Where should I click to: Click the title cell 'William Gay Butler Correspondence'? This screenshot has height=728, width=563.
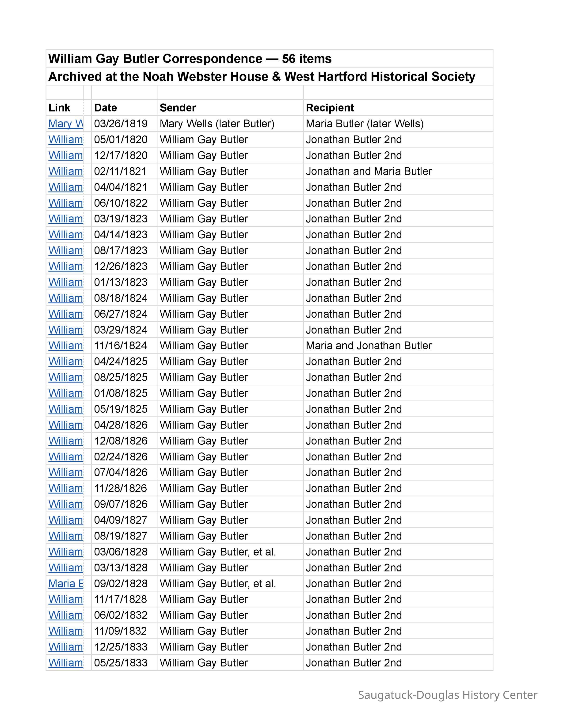pos(190,59)
